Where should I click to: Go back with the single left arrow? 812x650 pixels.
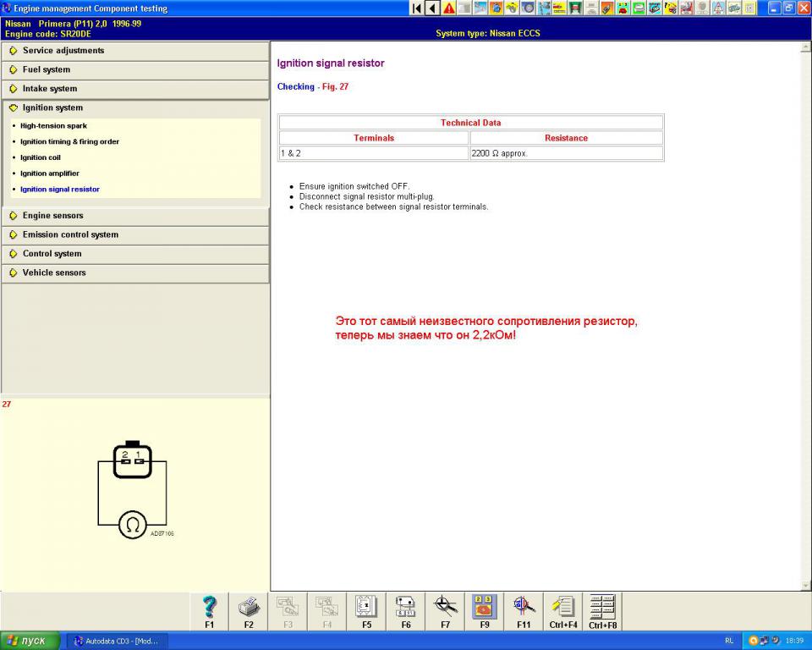(x=432, y=8)
